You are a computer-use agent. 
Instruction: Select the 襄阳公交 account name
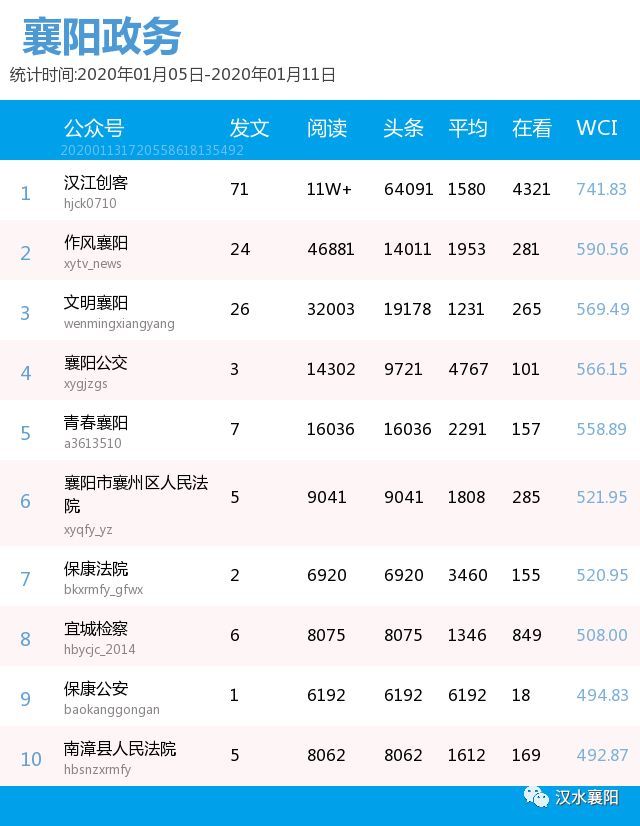click(96, 363)
